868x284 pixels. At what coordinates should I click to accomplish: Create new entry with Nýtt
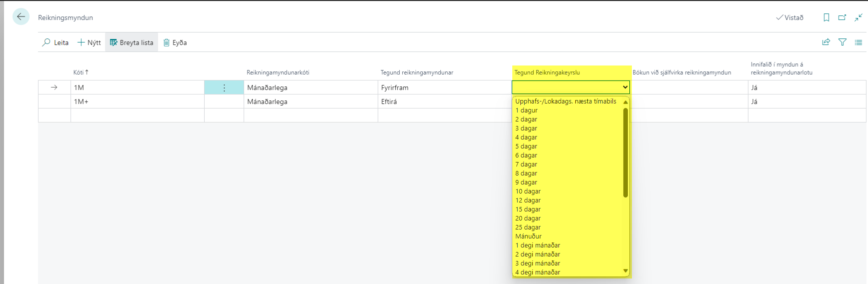pyautogui.click(x=89, y=42)
